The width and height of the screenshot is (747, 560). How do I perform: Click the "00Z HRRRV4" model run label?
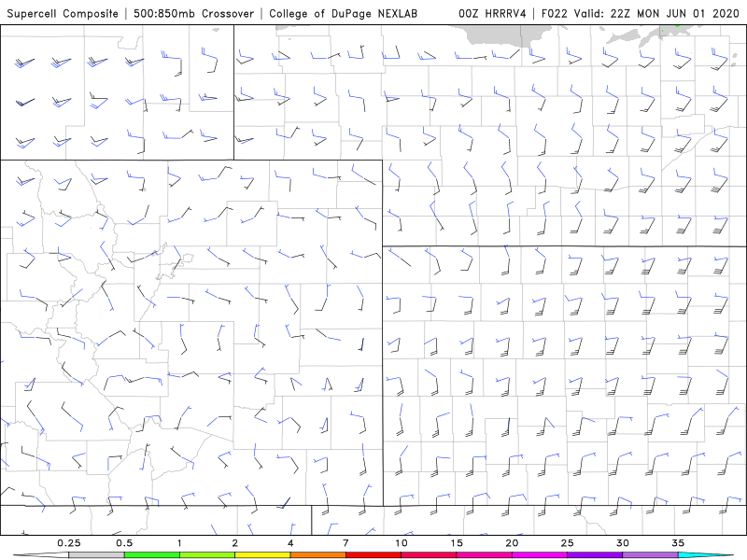(x=492, y=14)
